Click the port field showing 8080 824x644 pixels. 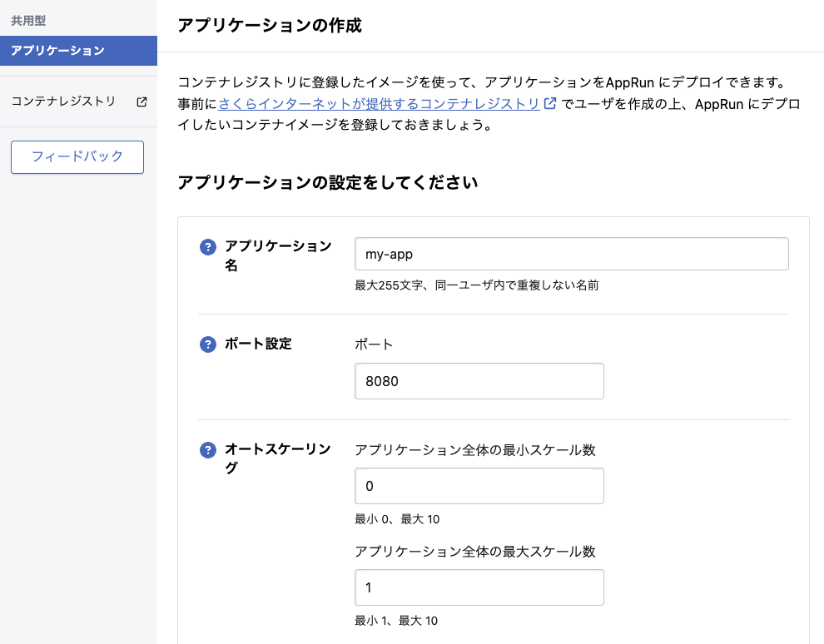tap(479, 381)
